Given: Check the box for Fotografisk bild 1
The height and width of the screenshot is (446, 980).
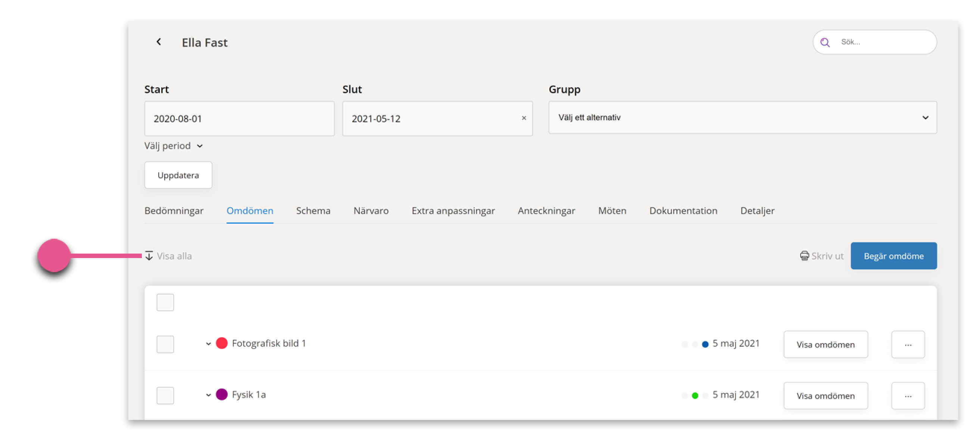Looking at the screenshot, I should click(x=165, y=344).
